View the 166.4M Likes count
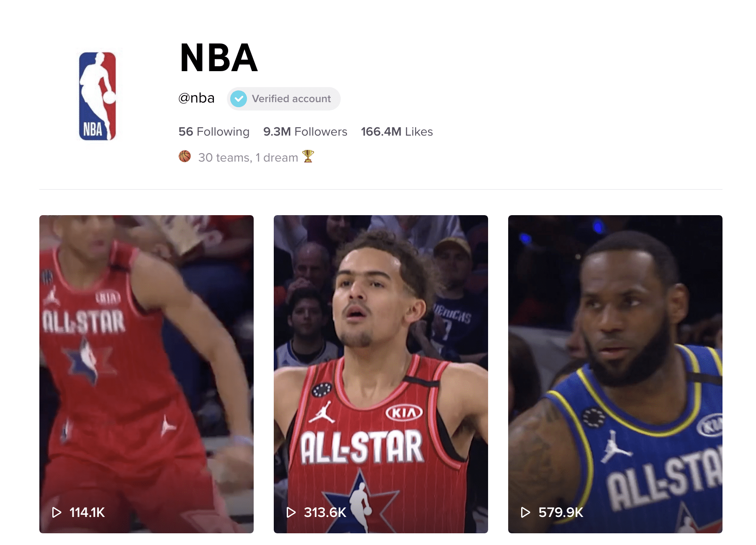The width and height of the screenshot is (756, 545). (397, 132)
